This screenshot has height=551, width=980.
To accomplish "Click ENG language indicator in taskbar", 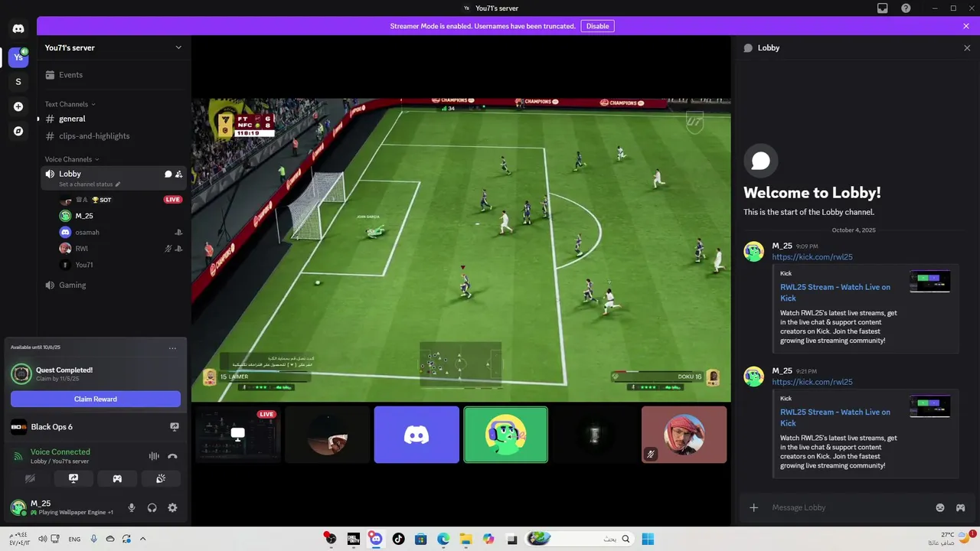I will tap(74, 539).
